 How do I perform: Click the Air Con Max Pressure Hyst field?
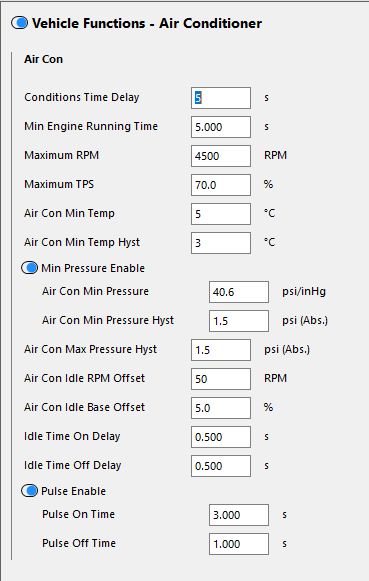[221, 350]
